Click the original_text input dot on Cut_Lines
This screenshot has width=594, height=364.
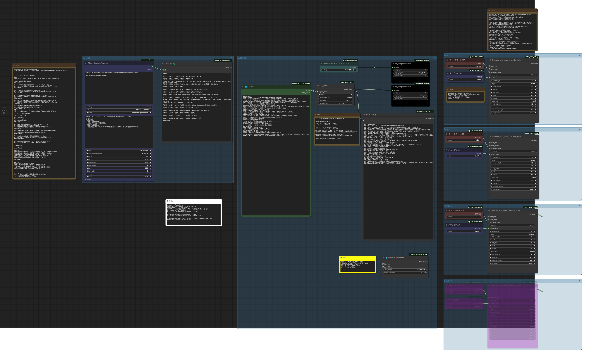click(317, 92)
